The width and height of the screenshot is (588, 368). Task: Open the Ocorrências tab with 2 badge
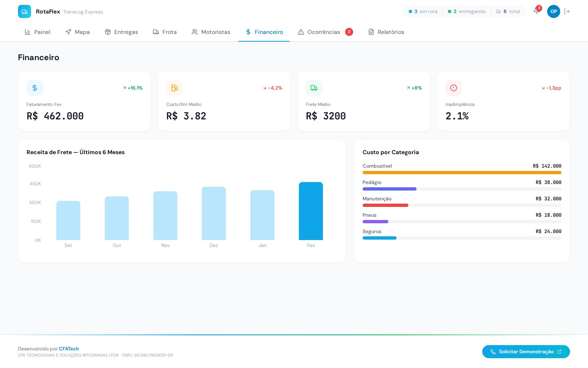pyautogui.click(x=324, y=32)
